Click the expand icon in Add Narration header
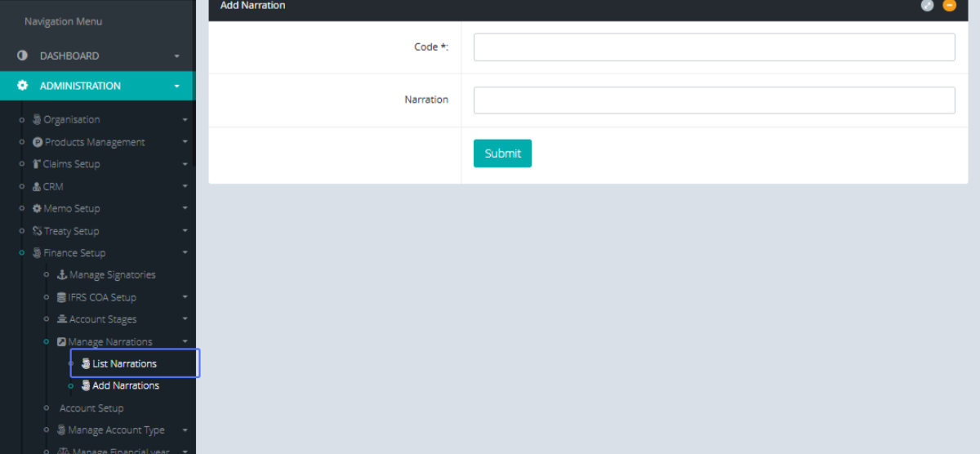This screenshot has height=454, width=980. [x=927, y=6]
